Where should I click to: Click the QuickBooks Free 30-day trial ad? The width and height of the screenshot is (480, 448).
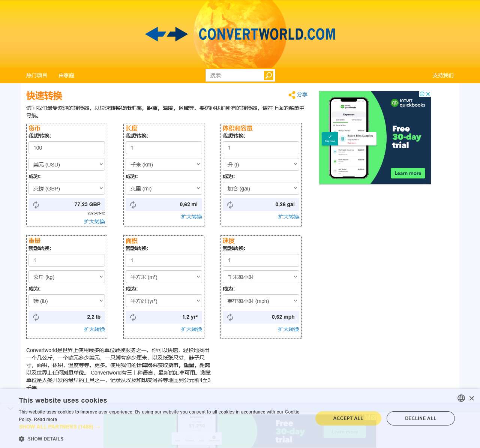coord(375,138)
